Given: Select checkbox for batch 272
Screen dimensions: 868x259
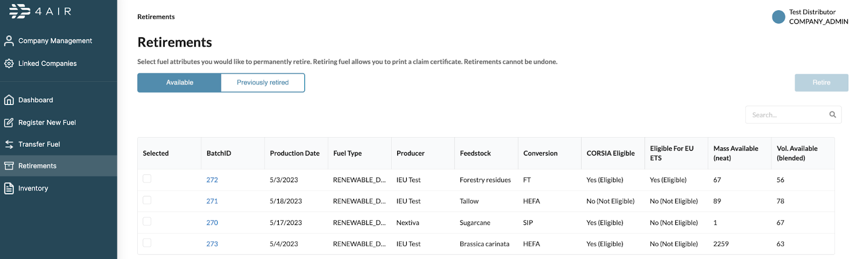Looking at the screenshot, I should 147,179.
